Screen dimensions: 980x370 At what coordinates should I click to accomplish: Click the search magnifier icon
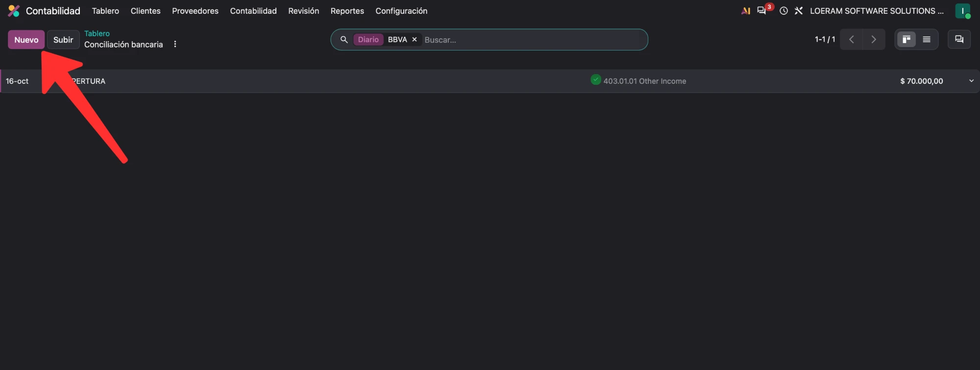[344, 40]
